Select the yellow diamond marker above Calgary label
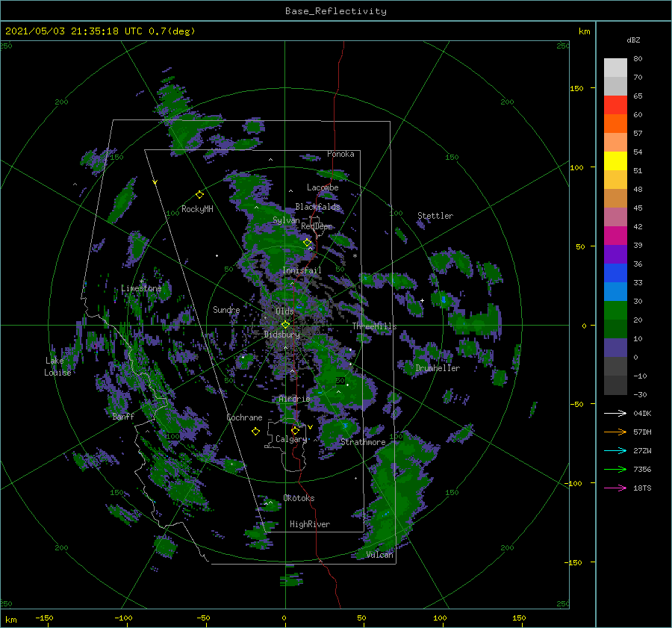 [295, 430]
